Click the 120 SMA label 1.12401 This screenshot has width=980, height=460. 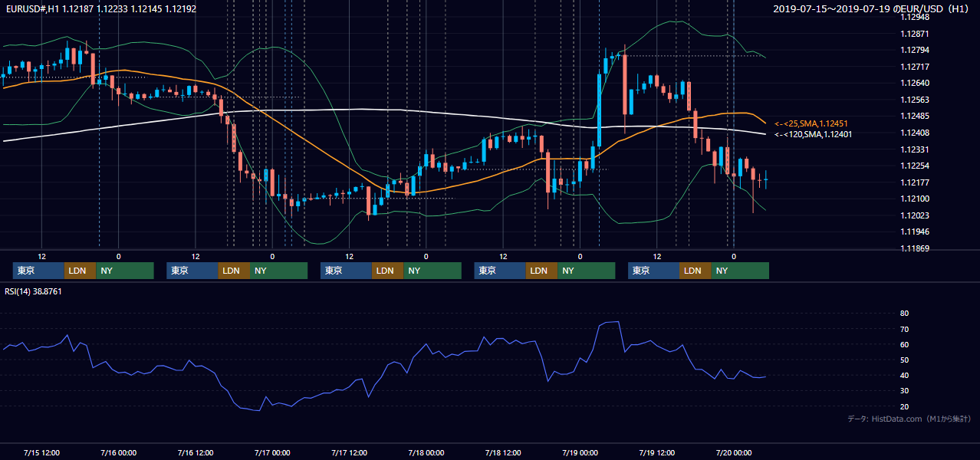click(813, 134)
